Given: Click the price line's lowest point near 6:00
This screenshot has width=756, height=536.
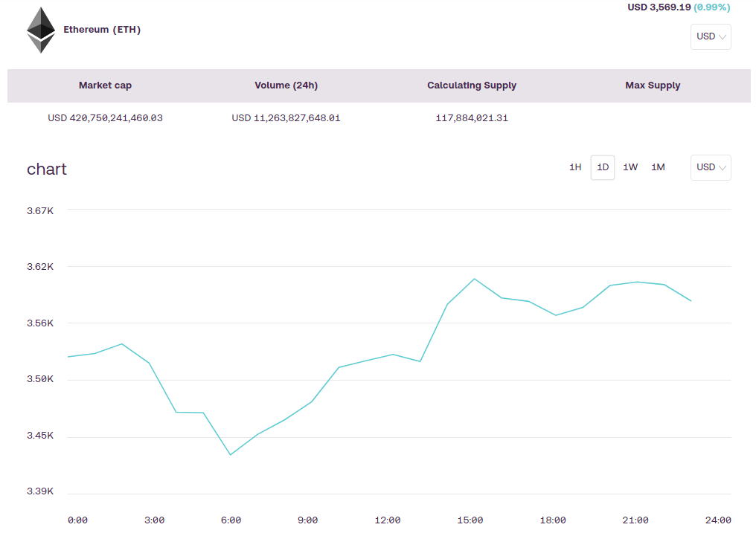Looking at the screenshot, I should 231,455.
